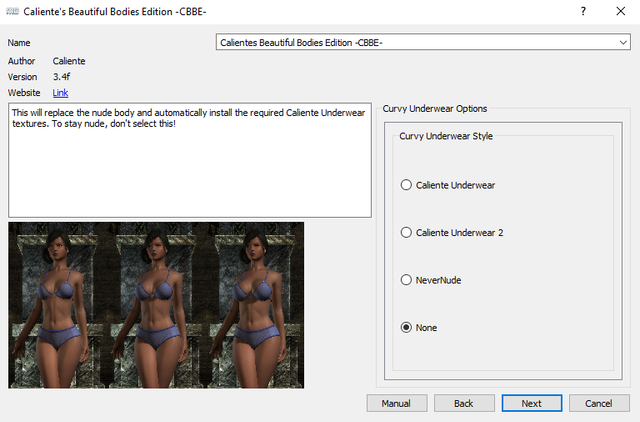Open the Website Link hyperlink
This screenshot has height=422, width=640.
tap(60, 93)
